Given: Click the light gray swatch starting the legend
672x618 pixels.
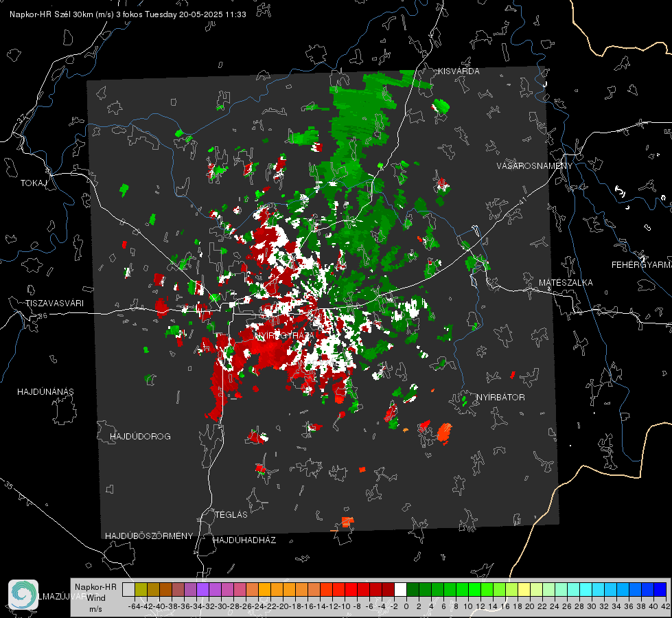Looking at the screenshot, I should [x=128, y=589].
